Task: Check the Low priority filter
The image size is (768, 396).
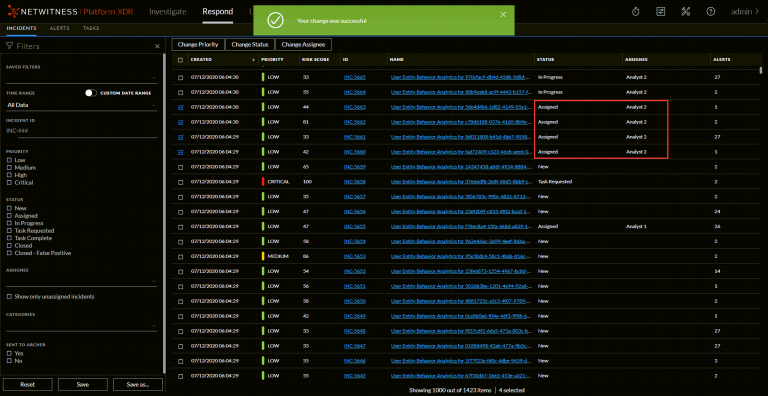Action: tap(9, 160)
